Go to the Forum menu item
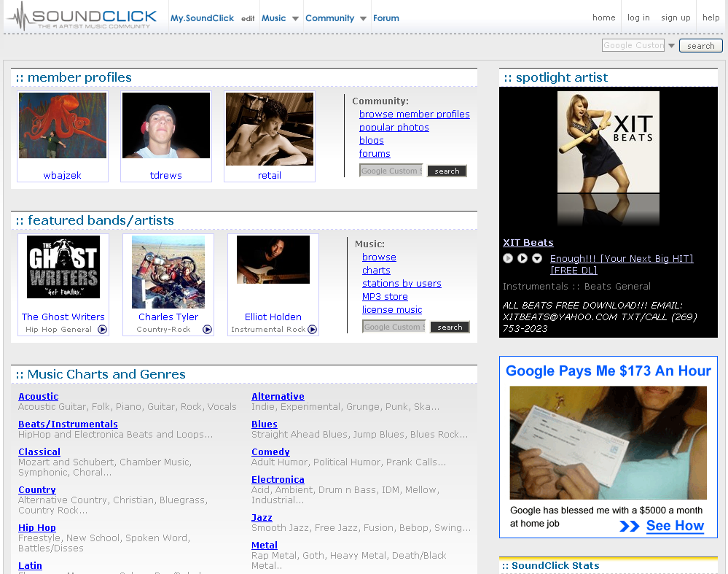728x574 pixels. click(x=385, y=18)
